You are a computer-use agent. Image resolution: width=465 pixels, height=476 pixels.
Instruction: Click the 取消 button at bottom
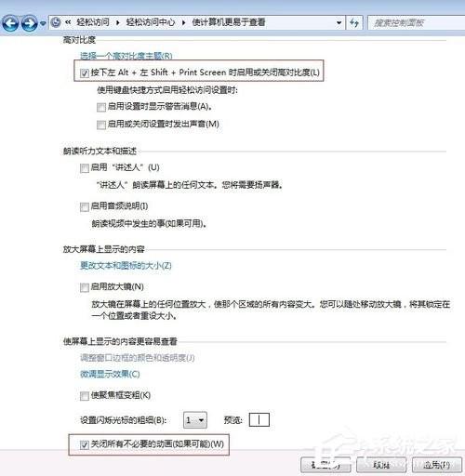[381, 465]
